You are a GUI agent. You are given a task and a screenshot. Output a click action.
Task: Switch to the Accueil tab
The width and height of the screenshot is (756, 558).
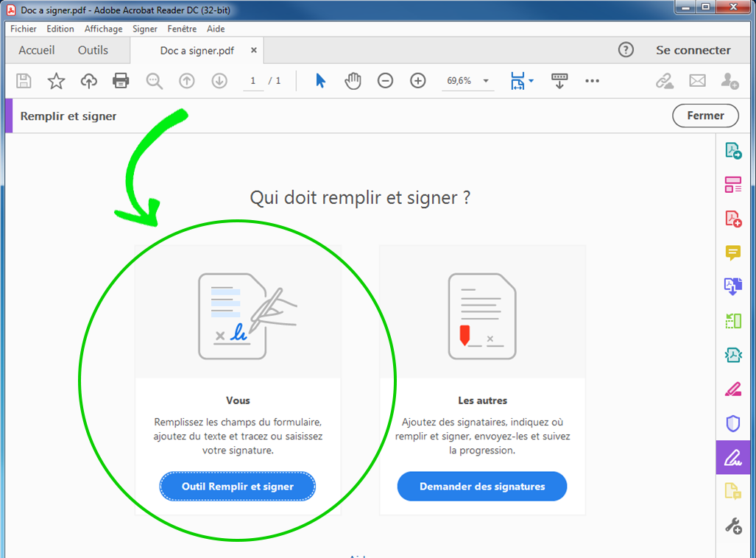click(x=37, y=50)
